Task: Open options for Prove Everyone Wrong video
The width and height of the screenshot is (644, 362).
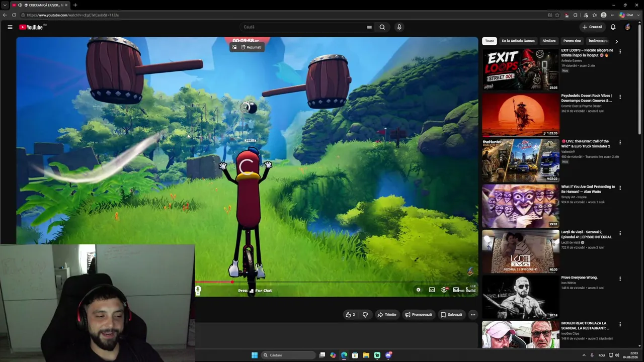Action: pyautogui.click(x=620, y=279)
